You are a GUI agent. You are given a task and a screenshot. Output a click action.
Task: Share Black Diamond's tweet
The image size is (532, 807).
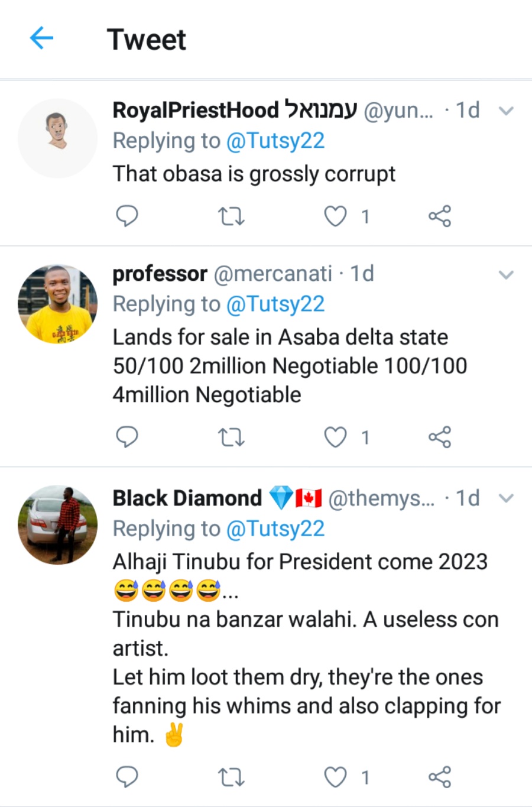439,777
